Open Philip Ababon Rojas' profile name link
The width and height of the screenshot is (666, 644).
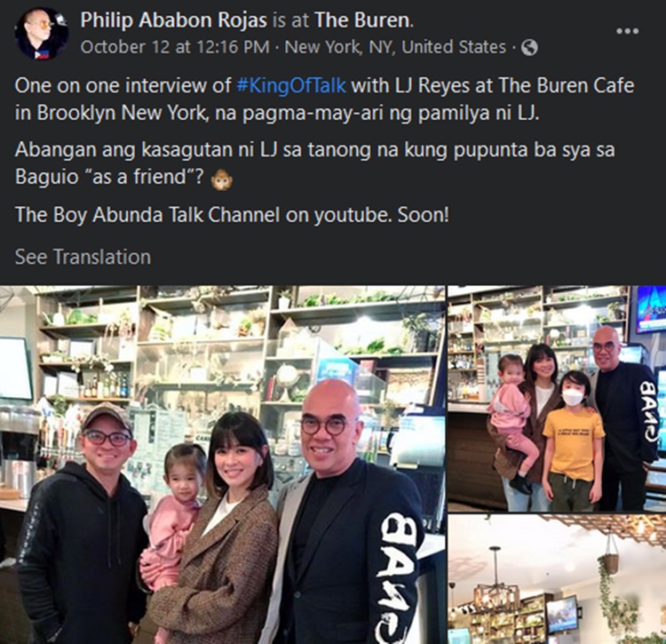pos(174,20)
